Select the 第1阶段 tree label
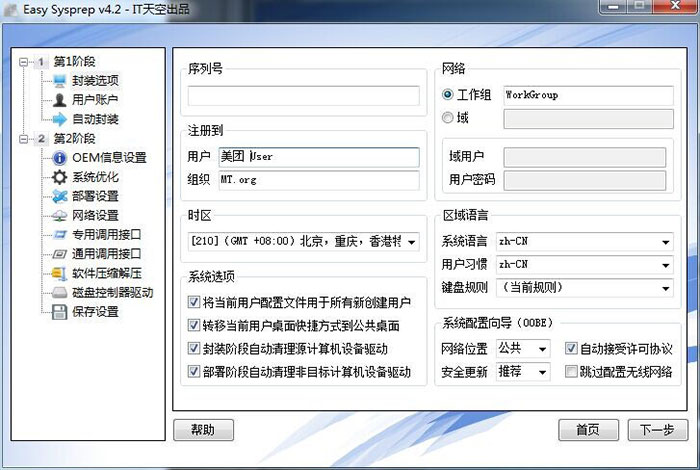The image size is (700, 470). coord(74,62)
